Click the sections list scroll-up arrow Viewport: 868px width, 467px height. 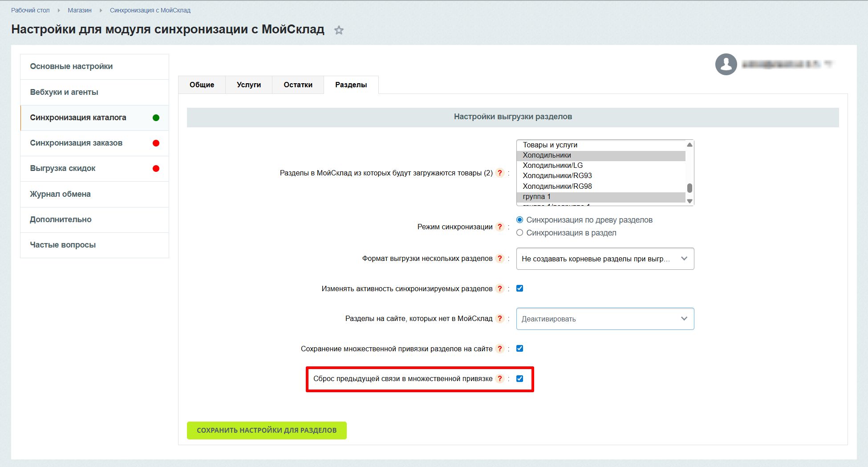690,145
